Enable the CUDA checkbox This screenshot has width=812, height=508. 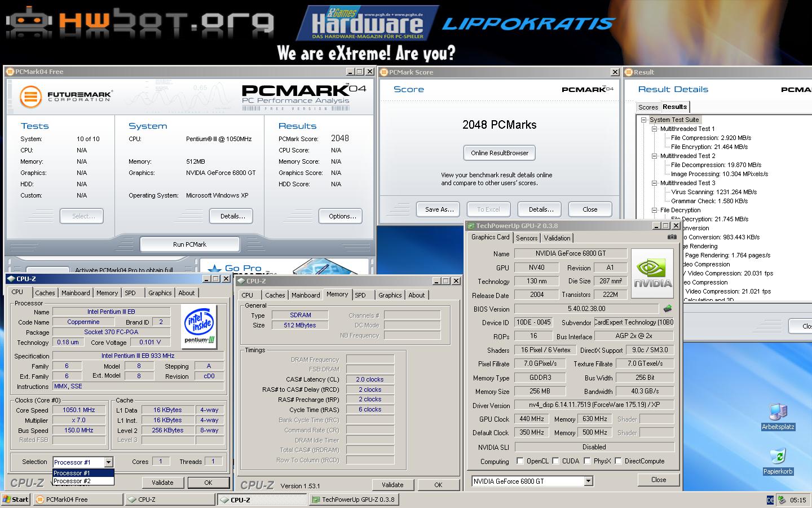click(555, 461)
